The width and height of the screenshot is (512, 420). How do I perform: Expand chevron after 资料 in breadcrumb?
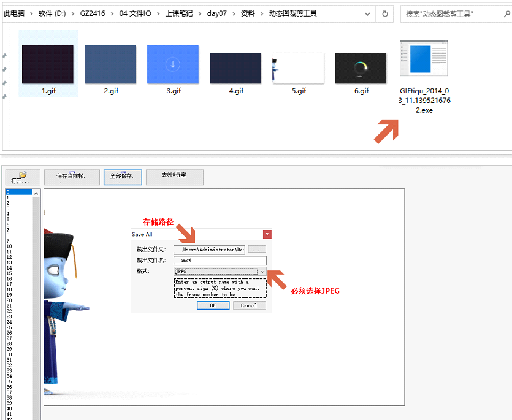point(262,13)
